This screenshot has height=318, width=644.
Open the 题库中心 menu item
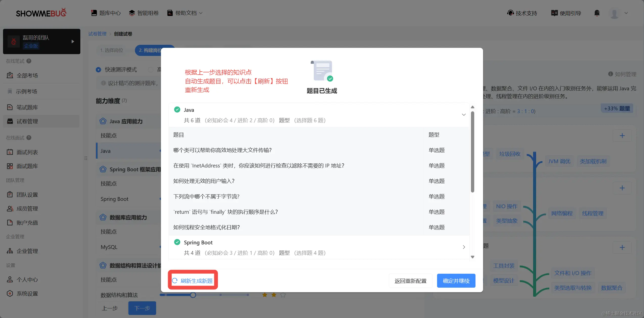(106, 13)
